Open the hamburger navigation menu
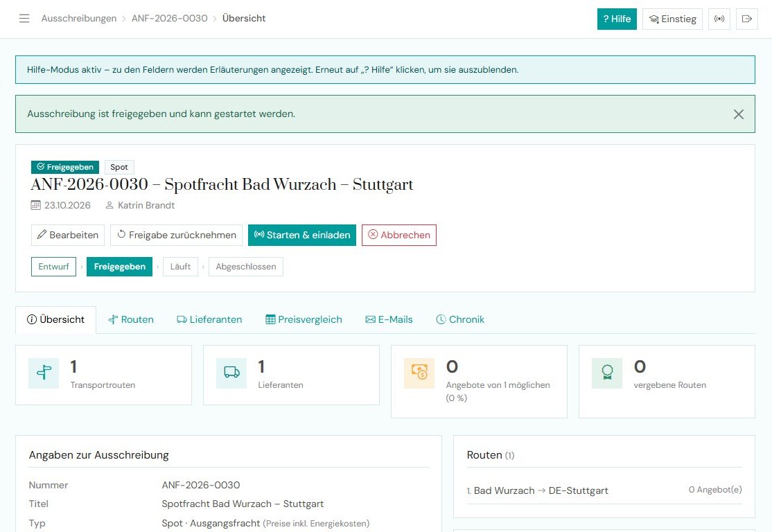 click(24, 19)
